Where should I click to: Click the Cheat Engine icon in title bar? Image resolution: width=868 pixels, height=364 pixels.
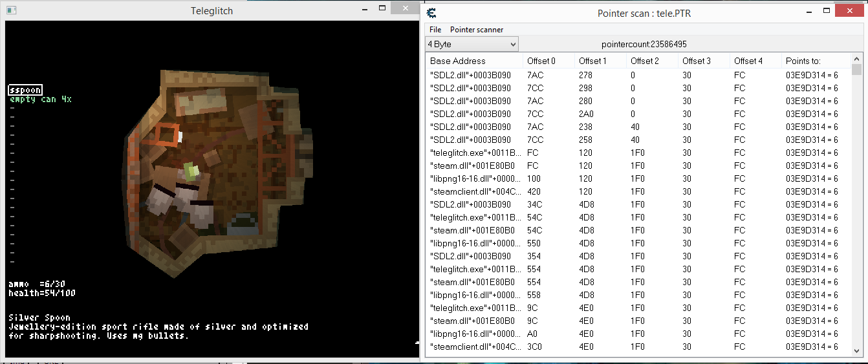click(432, 12)
